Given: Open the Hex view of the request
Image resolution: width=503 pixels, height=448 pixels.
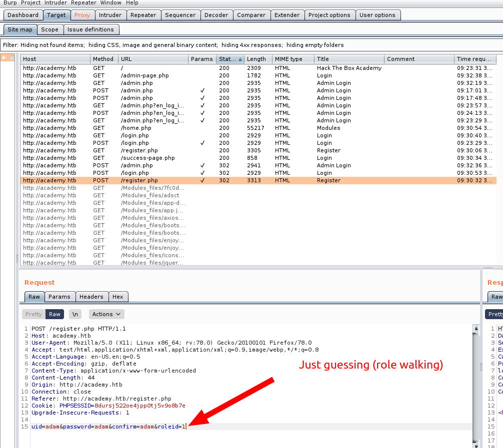Looking at the screenshot, I should click(118, 297).
